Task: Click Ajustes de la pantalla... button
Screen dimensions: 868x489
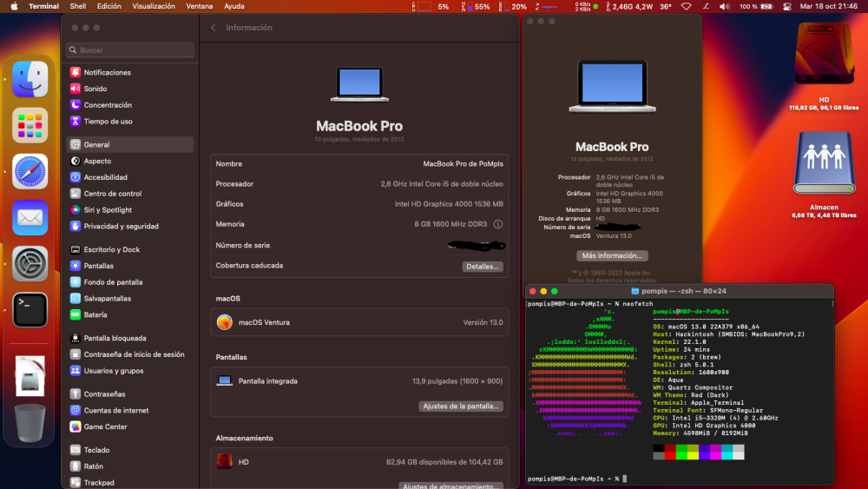Action: 461,406
